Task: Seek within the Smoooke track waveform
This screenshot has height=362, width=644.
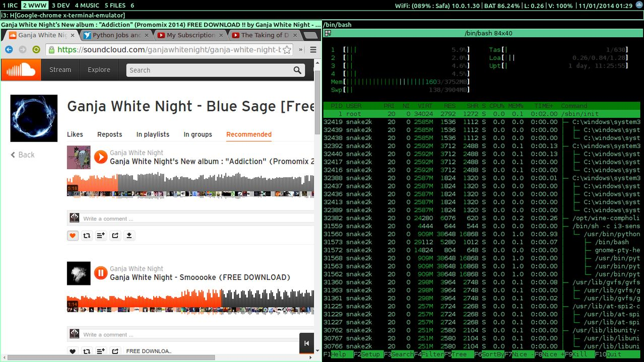Action: point(190,302)
